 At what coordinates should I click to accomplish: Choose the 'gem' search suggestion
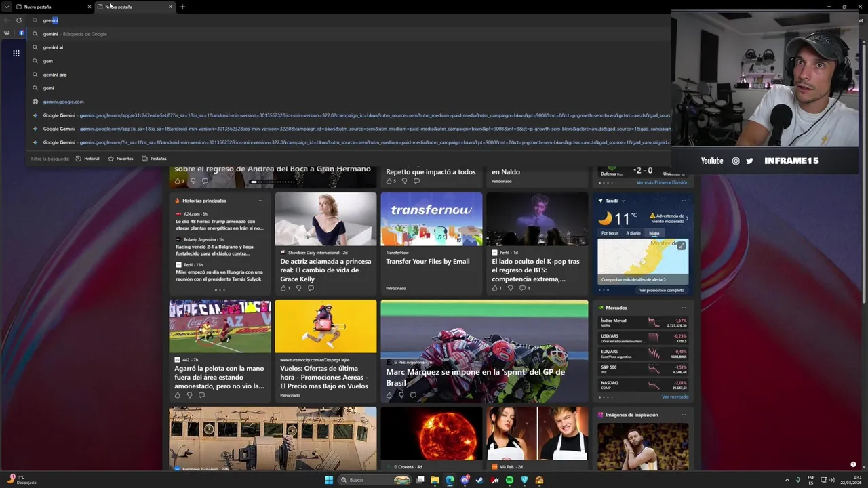pos(349,61)
